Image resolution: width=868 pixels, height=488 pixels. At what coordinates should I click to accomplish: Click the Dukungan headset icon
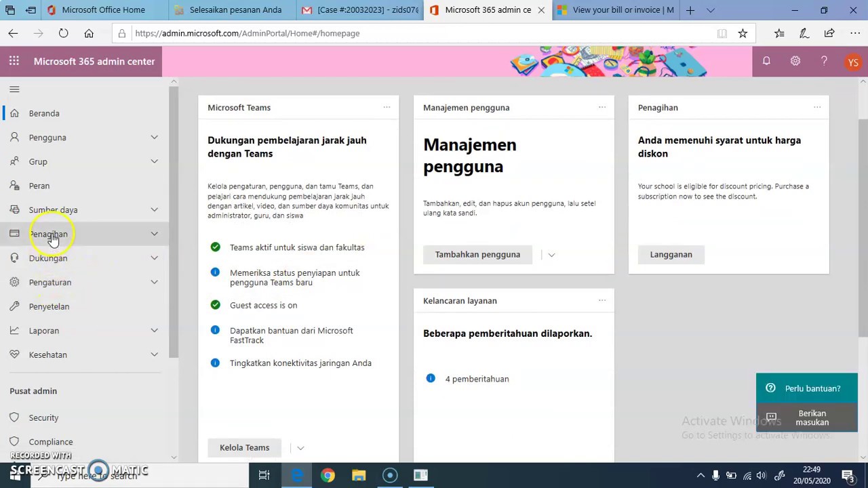tap(14, 258)
